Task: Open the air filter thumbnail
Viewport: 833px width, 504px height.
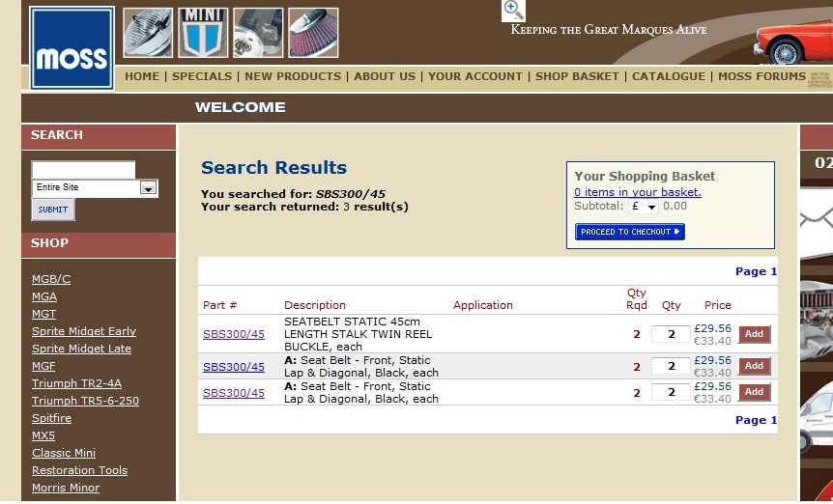Action: pos(313,33)
